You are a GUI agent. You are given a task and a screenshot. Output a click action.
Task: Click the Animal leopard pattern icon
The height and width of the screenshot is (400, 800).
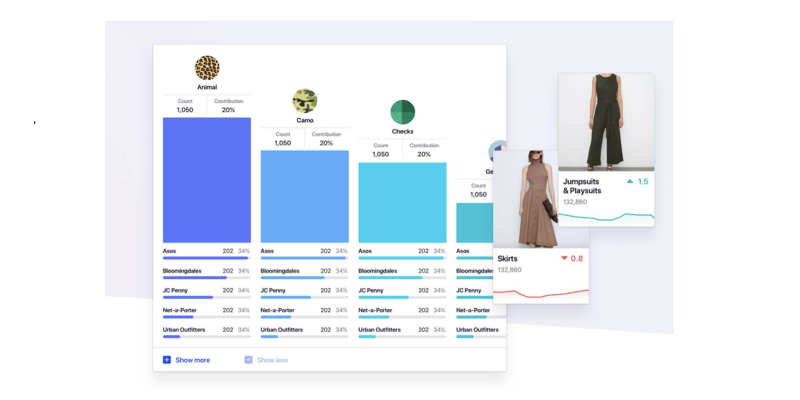point(207,68)
